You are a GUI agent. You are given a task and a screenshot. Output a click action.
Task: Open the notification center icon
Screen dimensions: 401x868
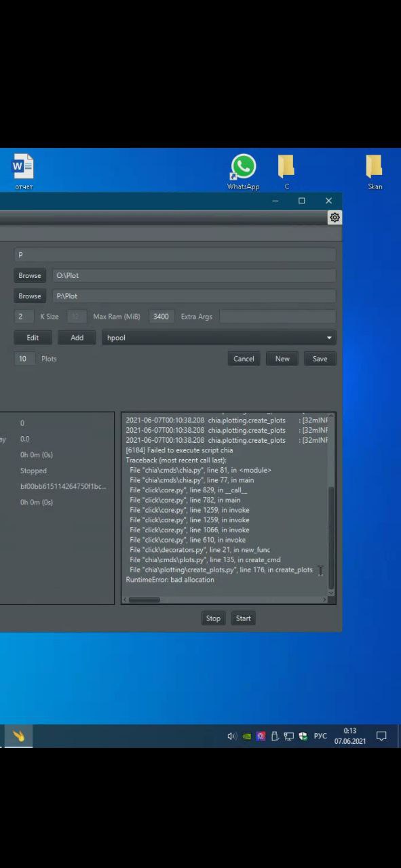point(381,736)
